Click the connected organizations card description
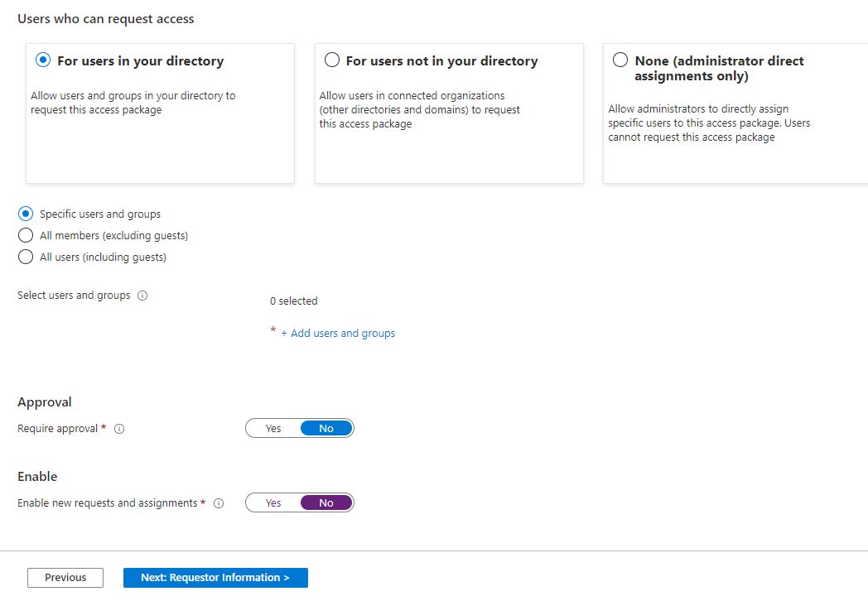The width and height of the screenshot is (868, 601). click(x=420, y=109)
